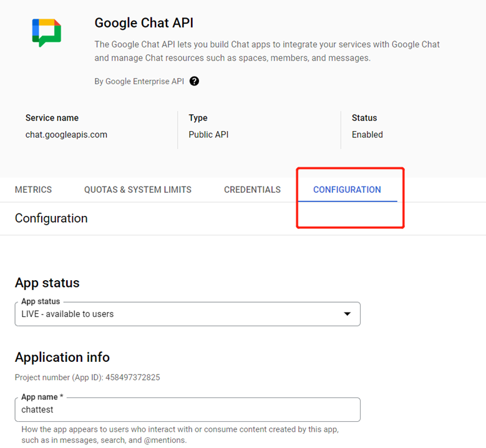486x448 pixels.
Task: Select the Configuration tab
Action: (x=347, y=190)
